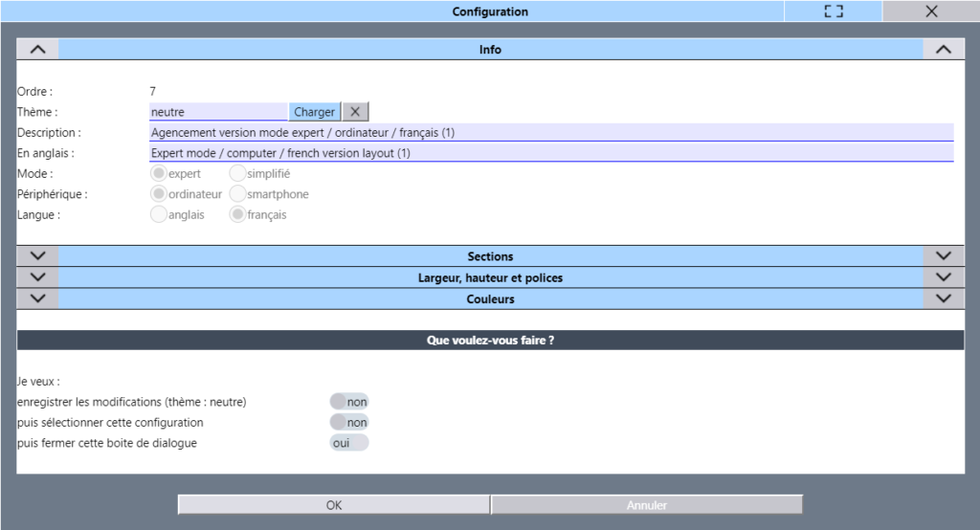Select the smartphone radio button

tap(237, 194)
